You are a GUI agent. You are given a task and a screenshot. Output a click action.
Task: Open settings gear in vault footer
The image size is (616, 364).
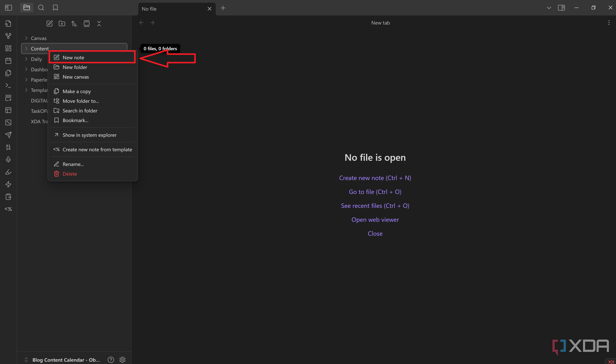(x=122, y=360)
